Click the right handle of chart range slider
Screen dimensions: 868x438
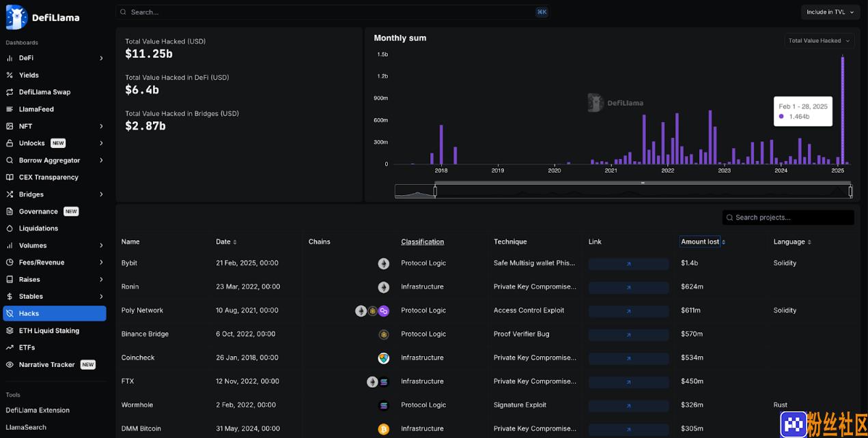click(850, 192)
